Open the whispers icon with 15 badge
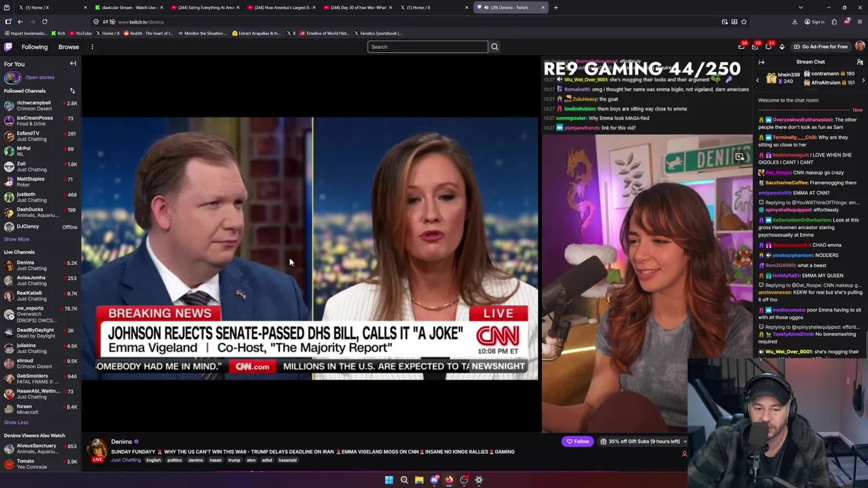This screenshot has width=868, height=488. pyautogui.click(x=768, y=47)
